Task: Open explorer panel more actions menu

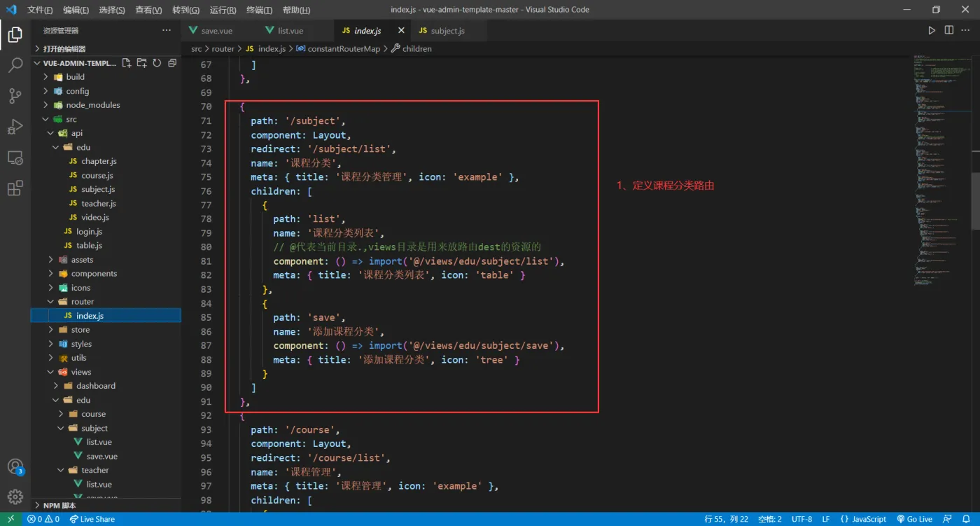Action: click(x=167, y=30)
